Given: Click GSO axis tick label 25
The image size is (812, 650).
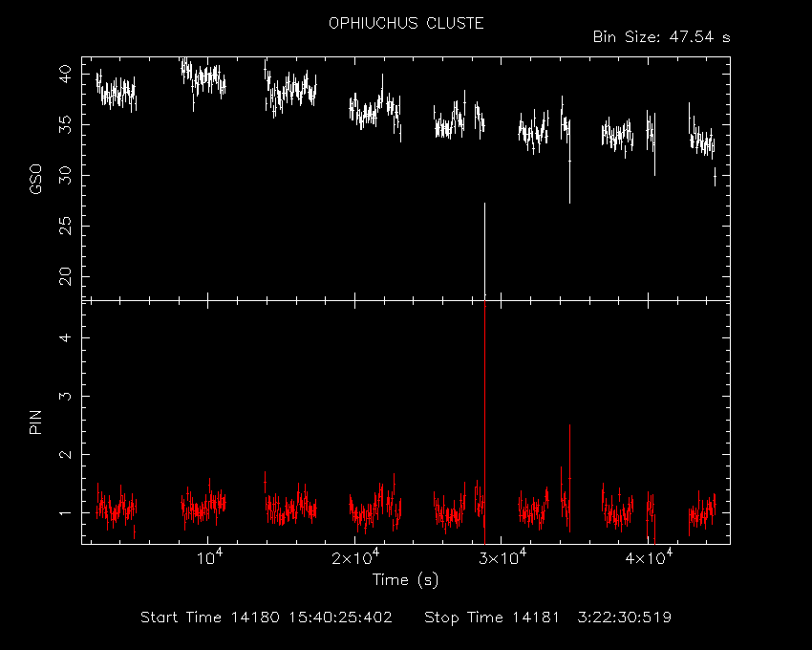Looking at the screenshot, I should click(x=66, y=226).
